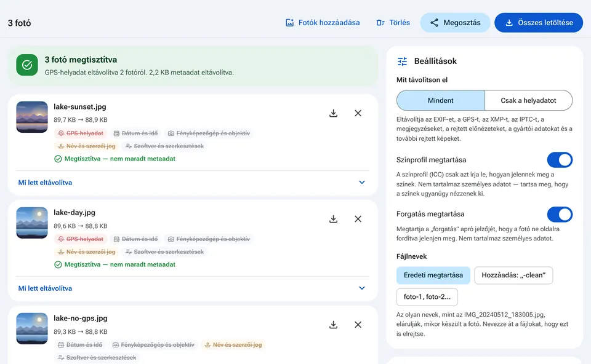
Task: Choose Hozzáadás: „-clean" filename option
Action: pos(513,275)
